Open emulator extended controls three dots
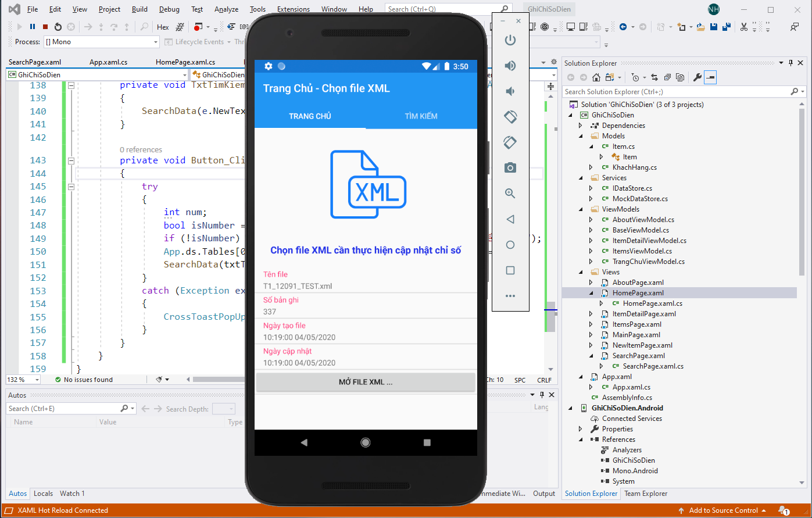The height and width of the screenshot is (518, 812). click(510, 296)
